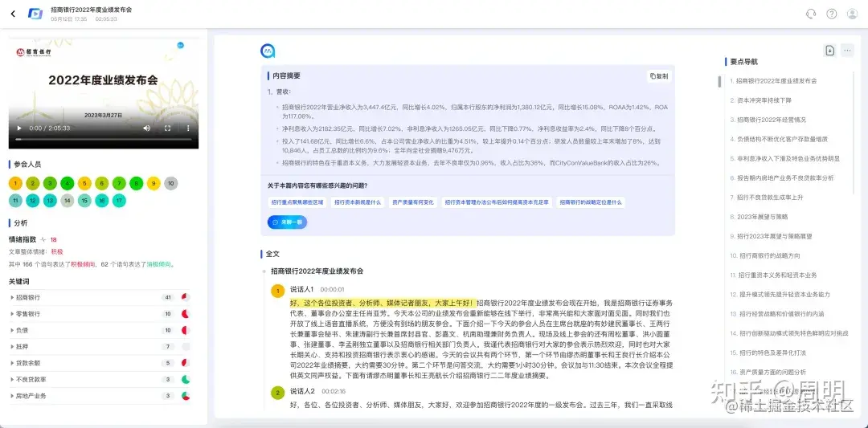Click pie chart for 招商银行 keyword
The image size is (868, 428).
click(186, 297)
